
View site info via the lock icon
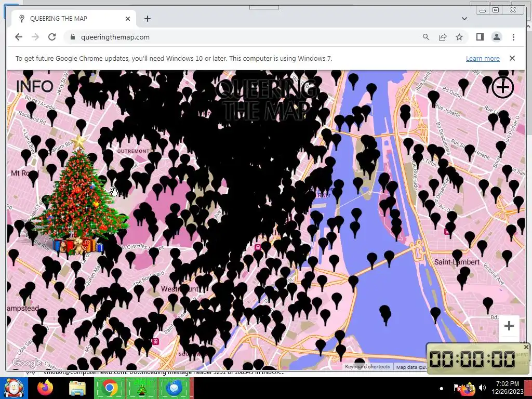click(x=72, y=37)
